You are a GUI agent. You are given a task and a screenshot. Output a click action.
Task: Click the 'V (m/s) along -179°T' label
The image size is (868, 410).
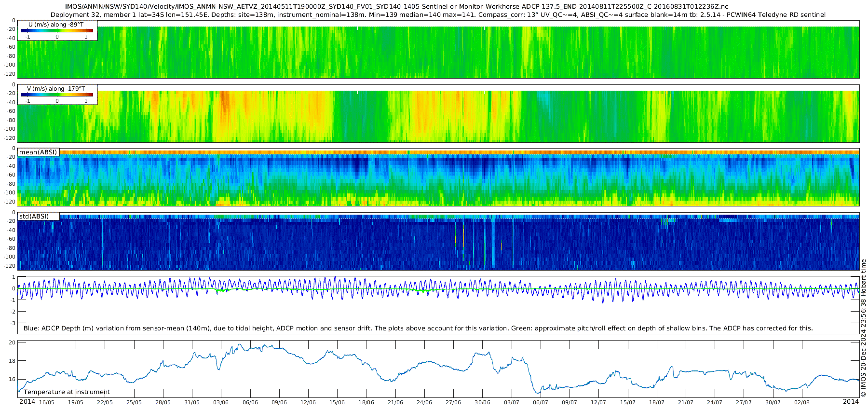click(x=56, y=89)
